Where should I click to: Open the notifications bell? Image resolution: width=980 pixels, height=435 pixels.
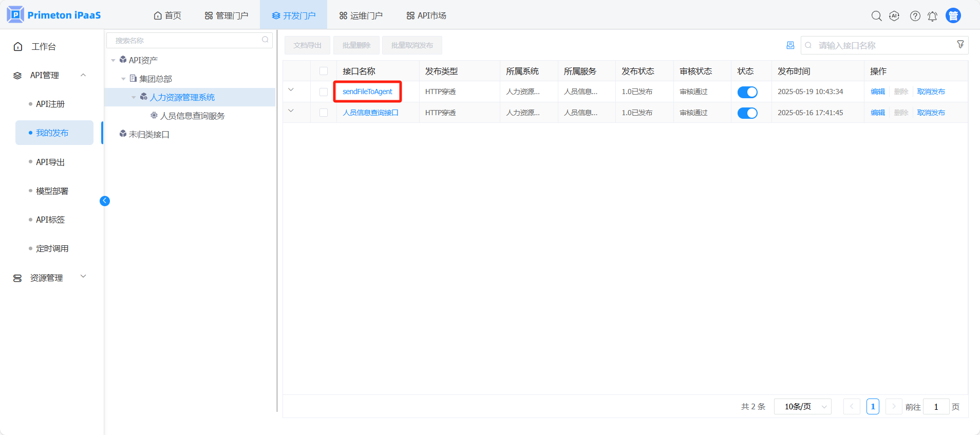pyautogui.click(x=932, y=16)
